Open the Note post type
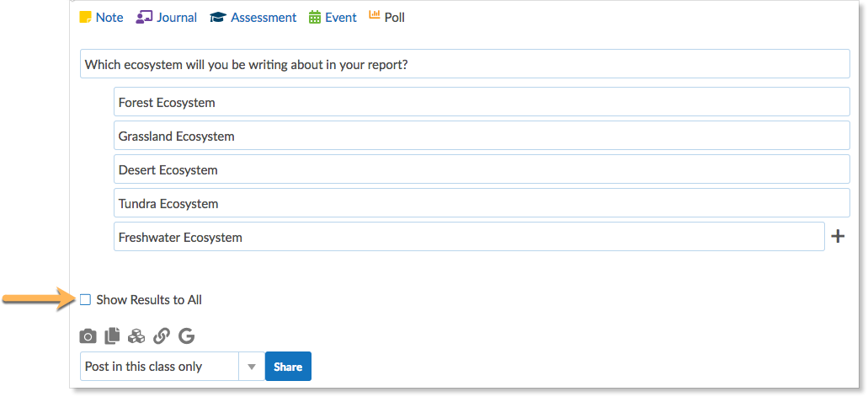Viewport: 868px width, 397px height. pyautogui.click(x=101, y=18)
